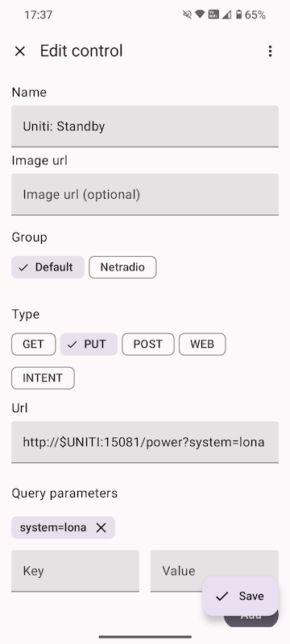The width and height of the screenshot is (290, 644).
Task: Save the control with Save button
Action: coord(240,596)
